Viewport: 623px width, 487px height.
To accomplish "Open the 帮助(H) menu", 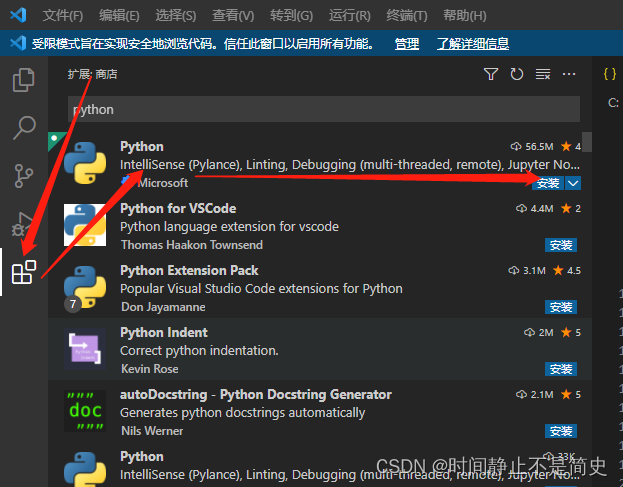I will click(x=464, y=15).
